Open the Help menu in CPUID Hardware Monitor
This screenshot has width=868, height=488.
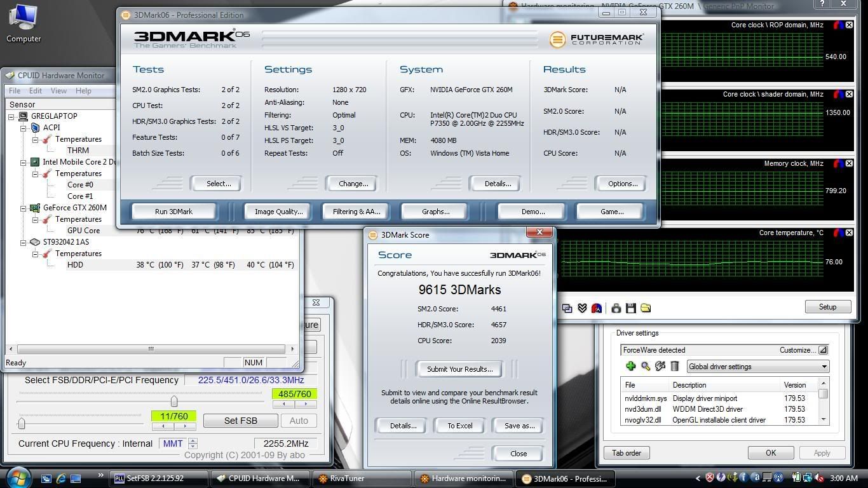pyautogui.click(x=83, y=91)
